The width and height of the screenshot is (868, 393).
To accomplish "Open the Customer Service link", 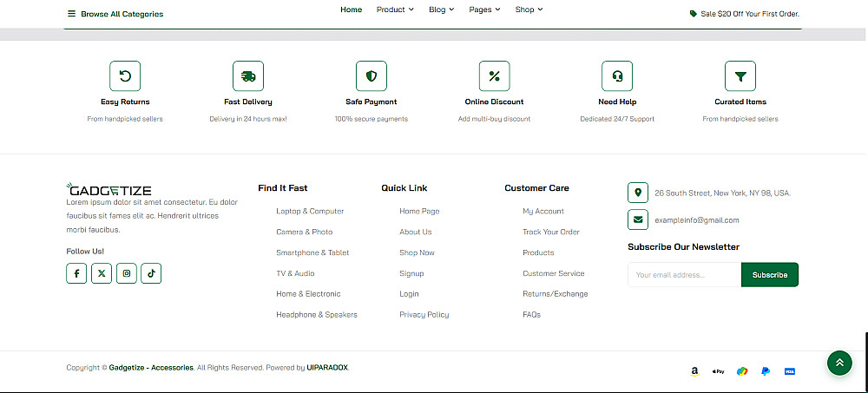I will 554,273.
